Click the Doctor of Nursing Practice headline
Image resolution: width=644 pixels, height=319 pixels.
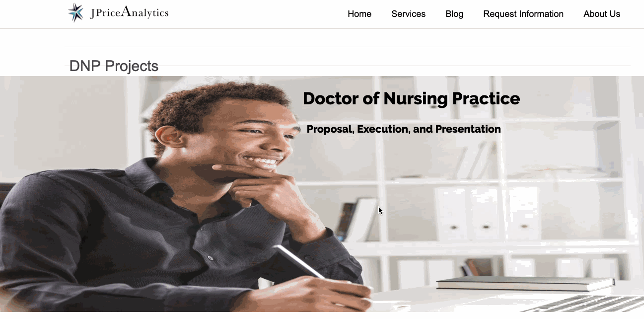[411, 98]
